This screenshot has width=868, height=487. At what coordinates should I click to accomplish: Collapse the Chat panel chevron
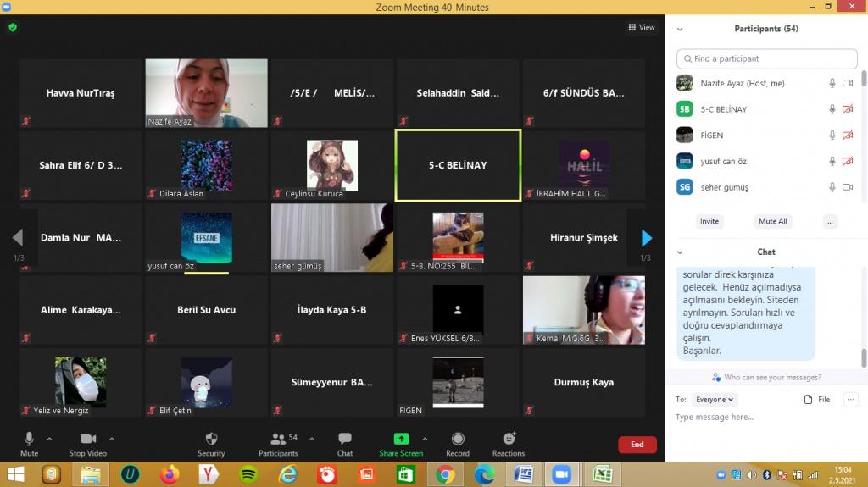click(x=680, y=252)
